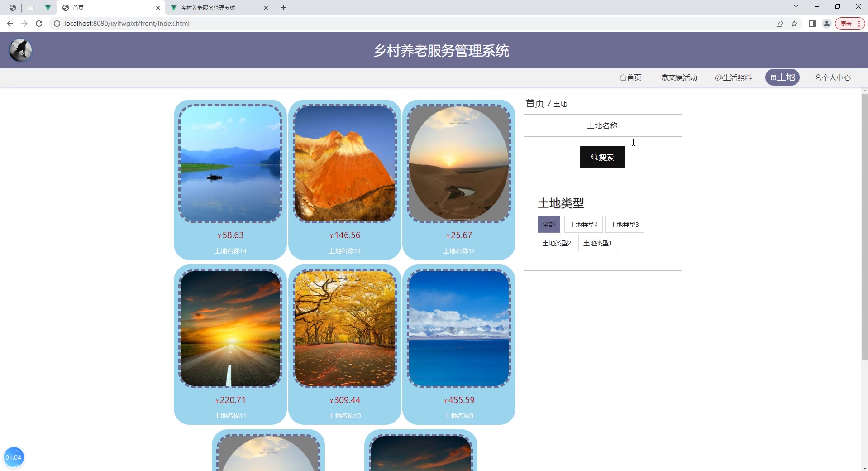The image size is (868, 471).
Task: Click the price ¥58.63
Action: pyautogui.click(x=231, y=235)
